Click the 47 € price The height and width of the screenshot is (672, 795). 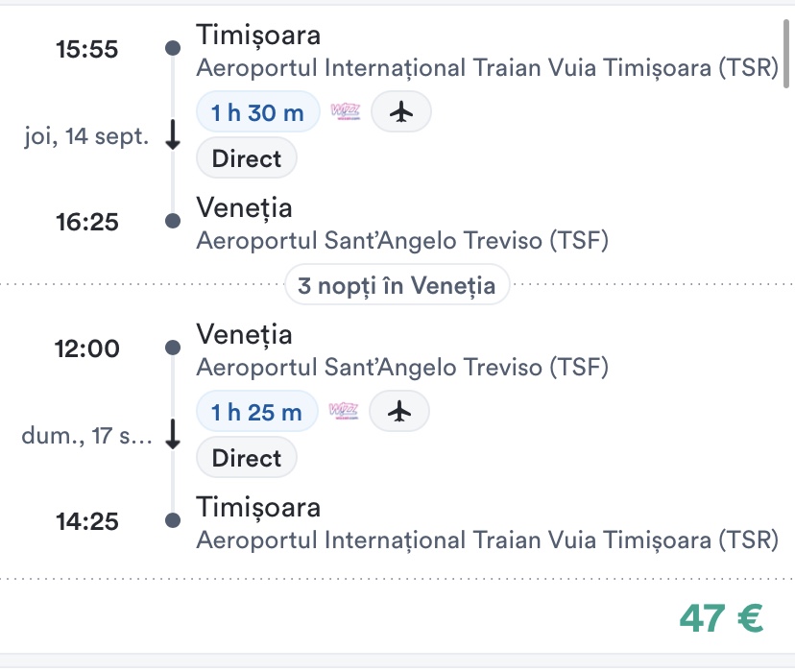[721, 619]
